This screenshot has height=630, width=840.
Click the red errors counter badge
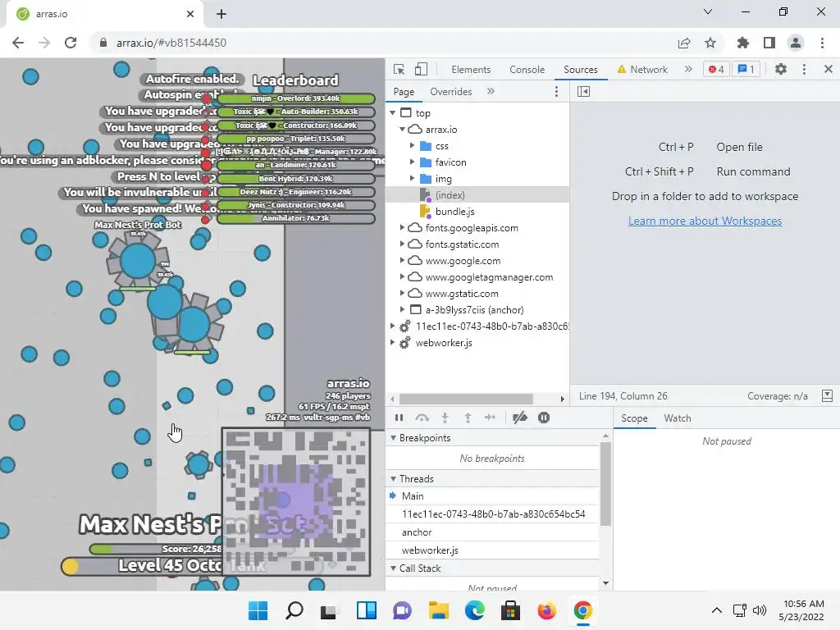pos(716,69)
